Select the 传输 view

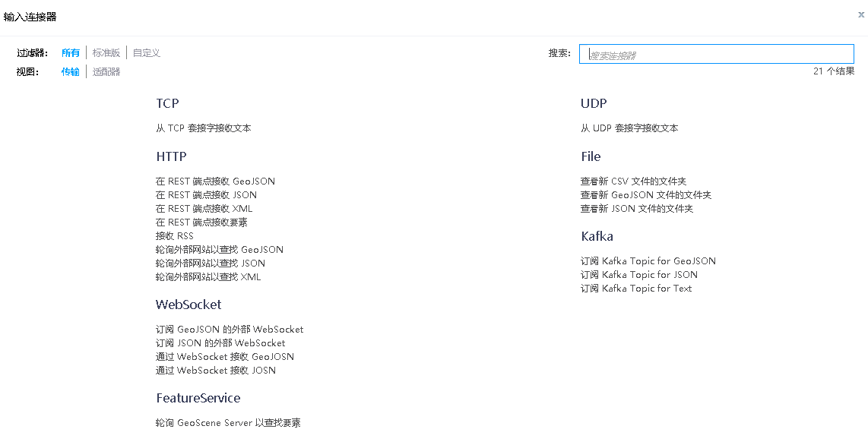point(71,72)
